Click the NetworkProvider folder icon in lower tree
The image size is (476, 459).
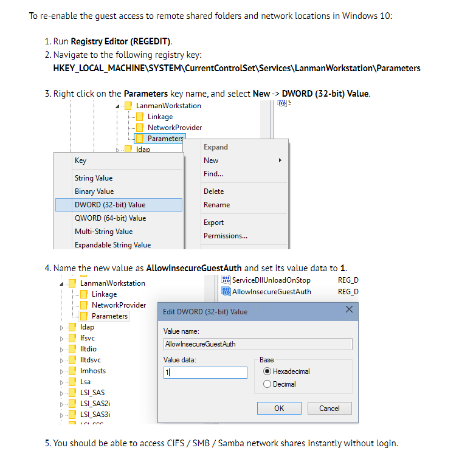coord(84,305)
